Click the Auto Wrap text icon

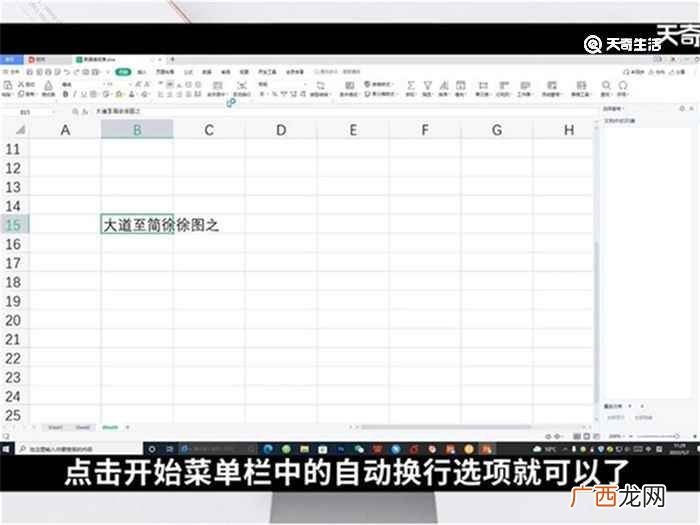coord(242,85)
